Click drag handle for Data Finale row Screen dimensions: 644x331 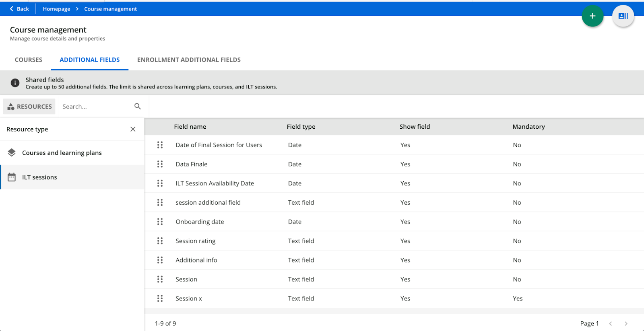click(x=160, y=164)
